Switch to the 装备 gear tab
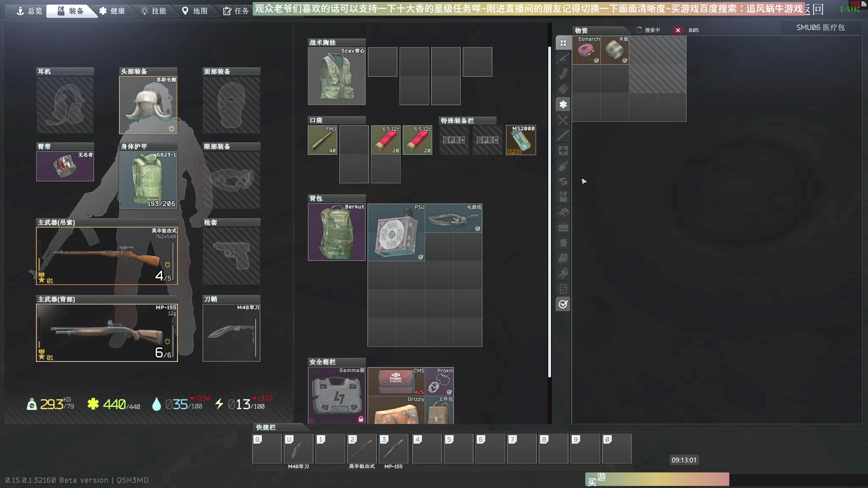Image resolution: width=868 pixels, height=488 pixels. [71, 11]
